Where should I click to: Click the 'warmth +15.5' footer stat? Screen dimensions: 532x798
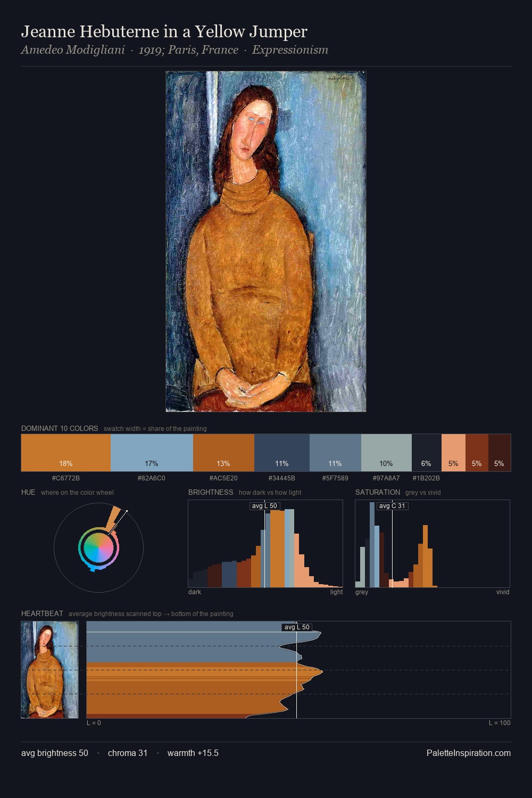[x=193, y=753]
